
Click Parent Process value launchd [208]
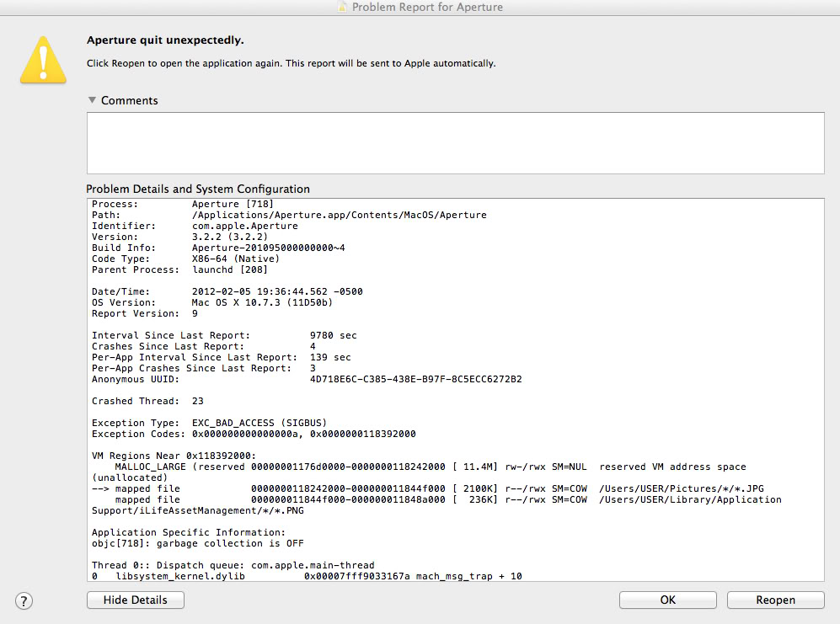[230, 269]
